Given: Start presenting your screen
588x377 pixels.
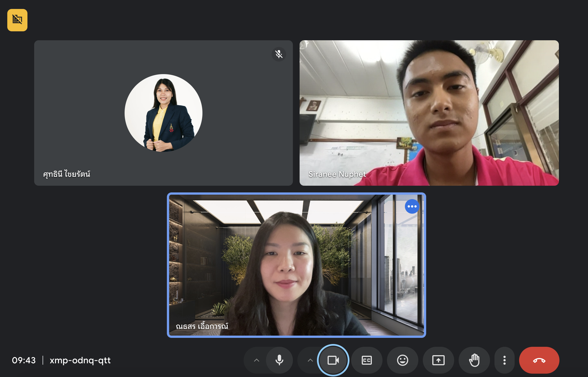Looking at the screenshot, I should click(x=438, y=360).
